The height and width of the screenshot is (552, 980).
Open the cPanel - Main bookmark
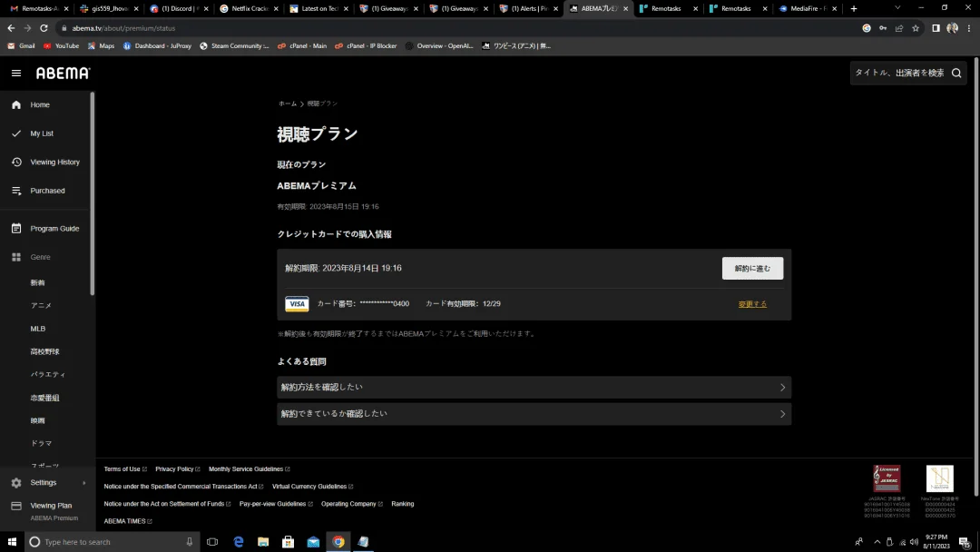(302, 46)
